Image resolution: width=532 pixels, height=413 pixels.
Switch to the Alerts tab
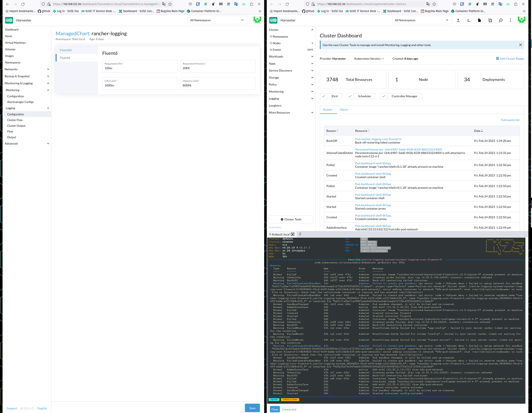[x=344, y=110]
